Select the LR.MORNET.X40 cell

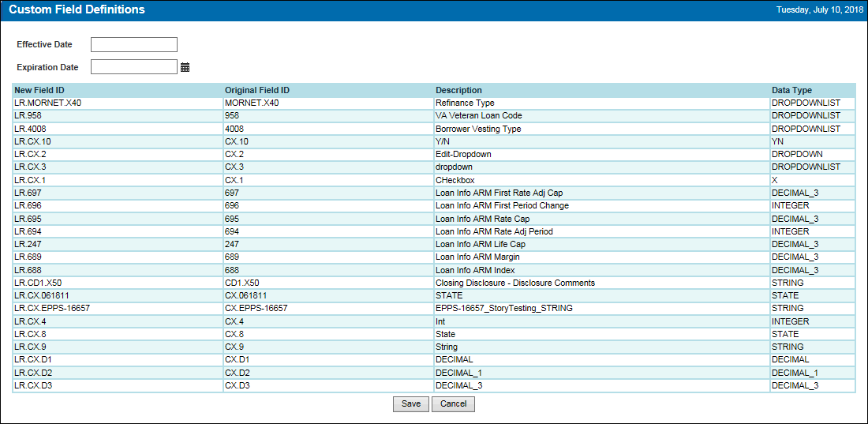(x=118, y=103)
